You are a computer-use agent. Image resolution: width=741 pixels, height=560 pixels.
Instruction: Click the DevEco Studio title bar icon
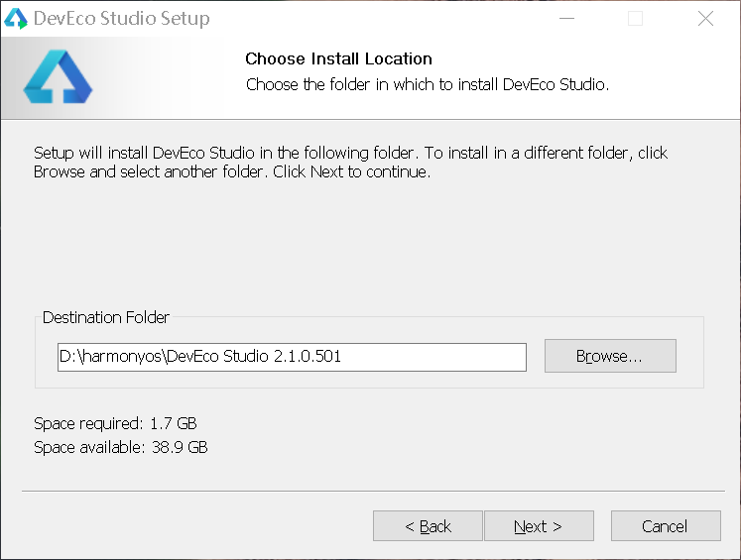pyautogui.click(x=16, y=19)
